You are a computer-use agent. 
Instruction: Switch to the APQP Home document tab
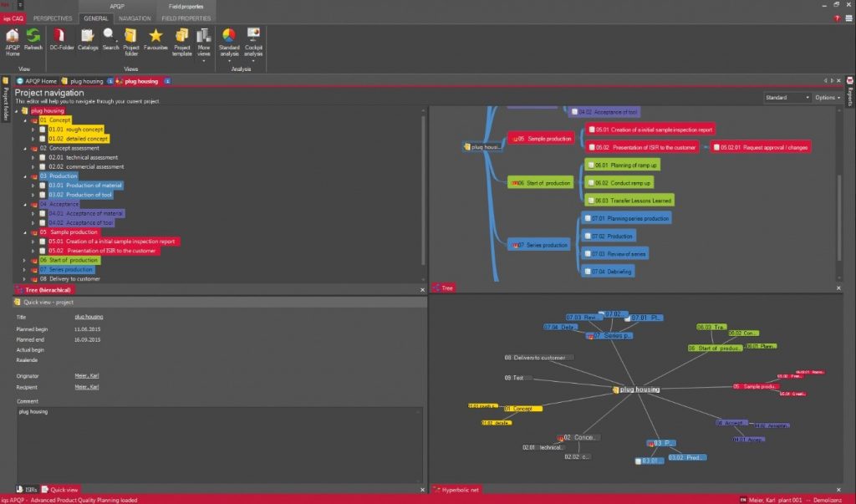coord(40,81)
